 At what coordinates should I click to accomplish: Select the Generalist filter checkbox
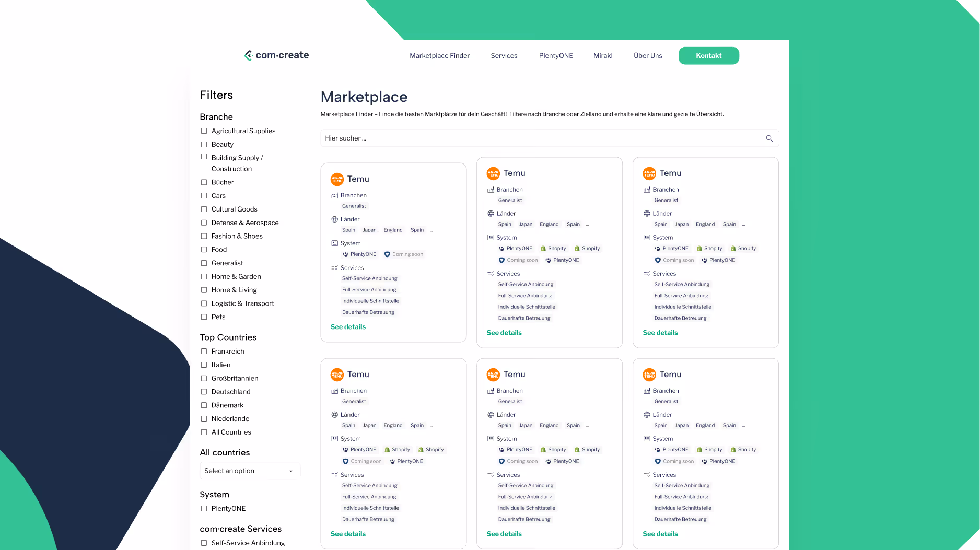(x=204, y=263)
